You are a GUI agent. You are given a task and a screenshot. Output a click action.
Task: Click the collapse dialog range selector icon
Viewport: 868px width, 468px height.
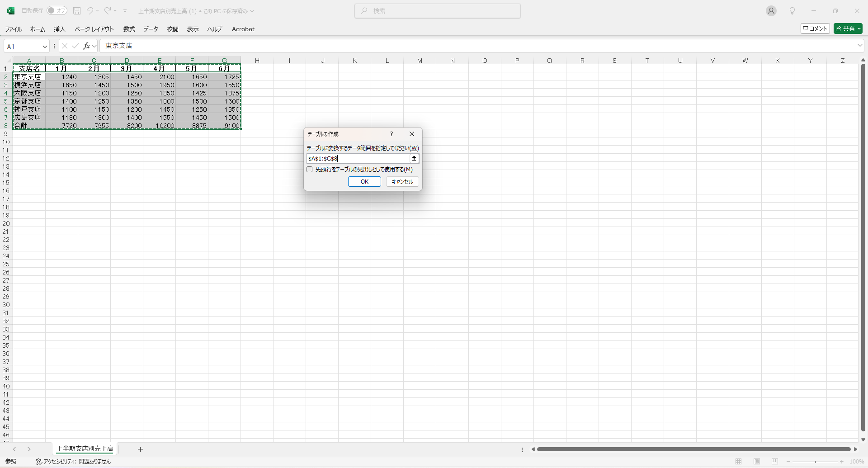click(x=414, y=158)
